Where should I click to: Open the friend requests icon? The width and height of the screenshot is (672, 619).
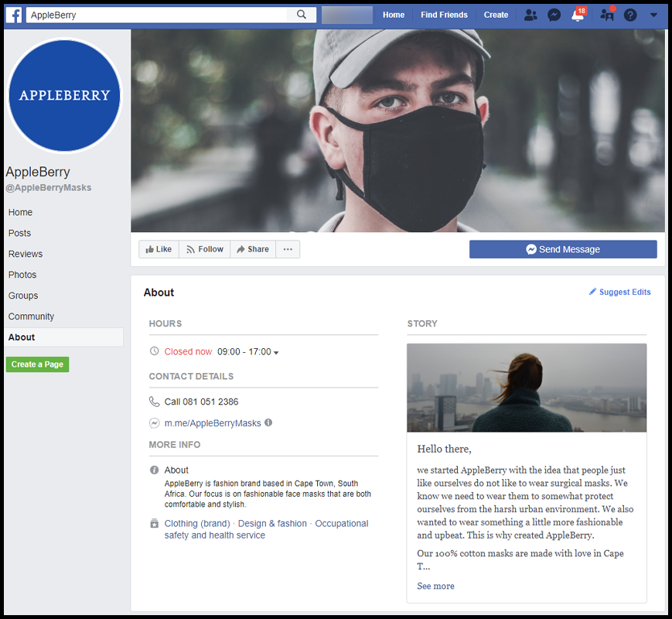click(530, 15)
